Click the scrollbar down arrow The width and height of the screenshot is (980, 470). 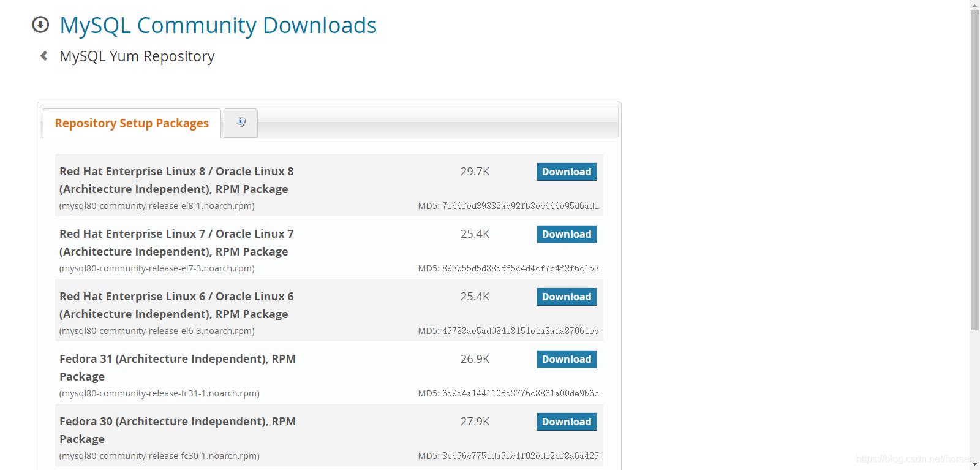pyautogui.click(x=975, y=465)
